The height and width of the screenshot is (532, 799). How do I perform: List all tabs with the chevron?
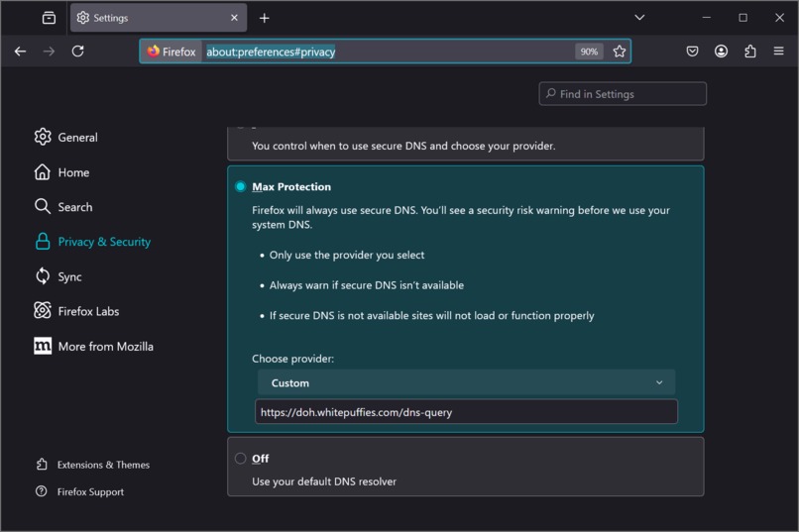[x=639, y=17]
